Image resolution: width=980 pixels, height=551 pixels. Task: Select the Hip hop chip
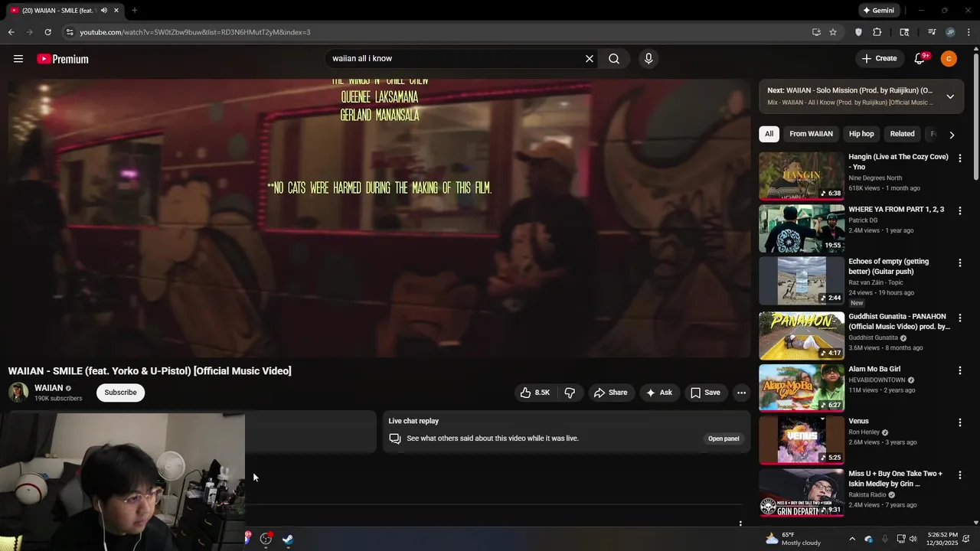click(861, 134)
